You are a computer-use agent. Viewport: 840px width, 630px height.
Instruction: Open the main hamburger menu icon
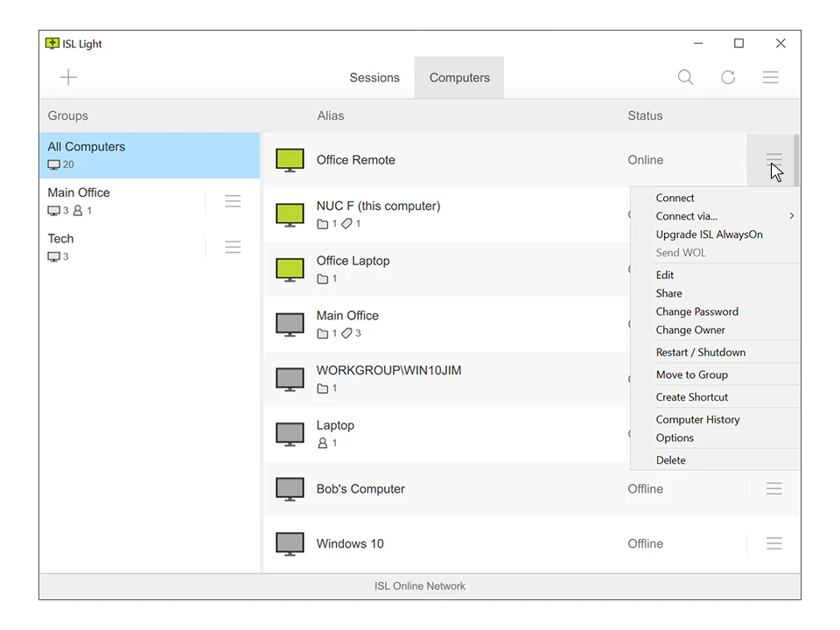[770, 77]
